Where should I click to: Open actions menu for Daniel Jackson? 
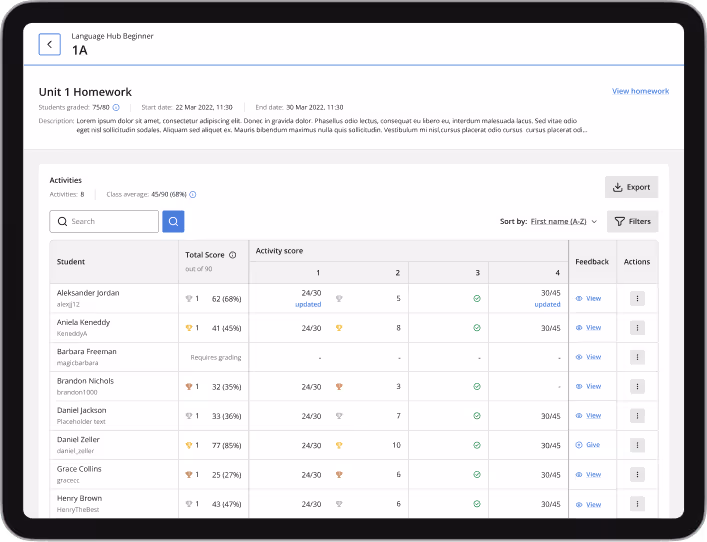(x=637, y=416)
